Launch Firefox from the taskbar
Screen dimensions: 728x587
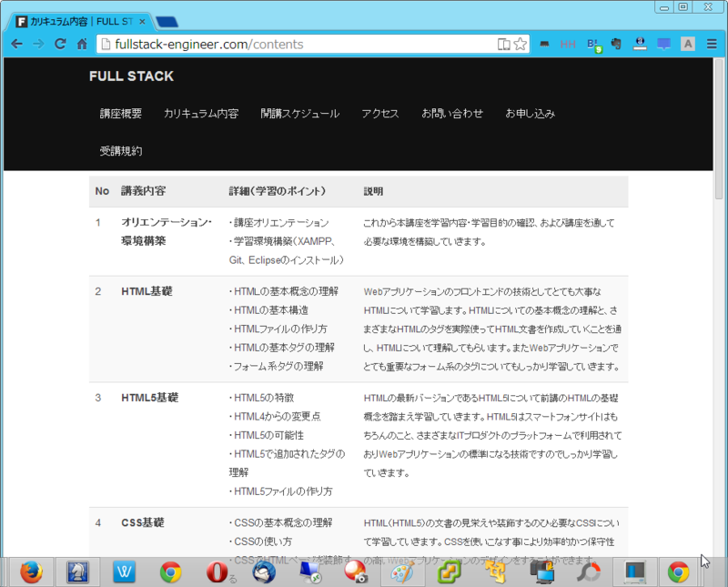point(30,572)
